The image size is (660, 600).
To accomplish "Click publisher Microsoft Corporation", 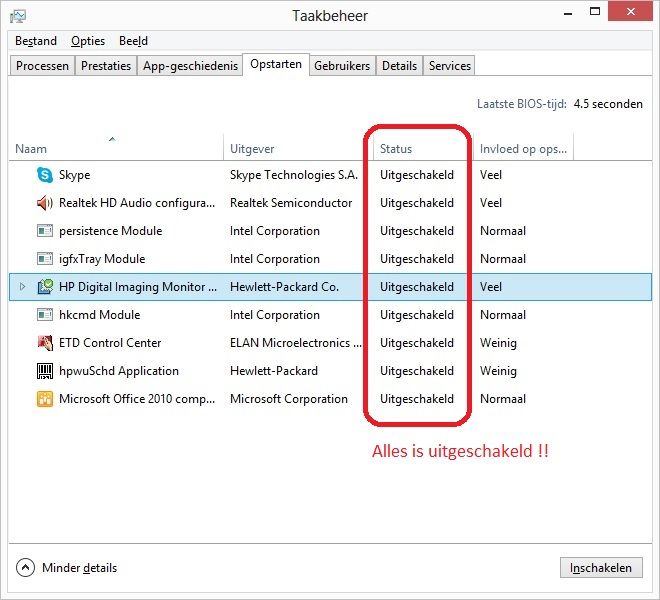I will click(x=289, y=399).
